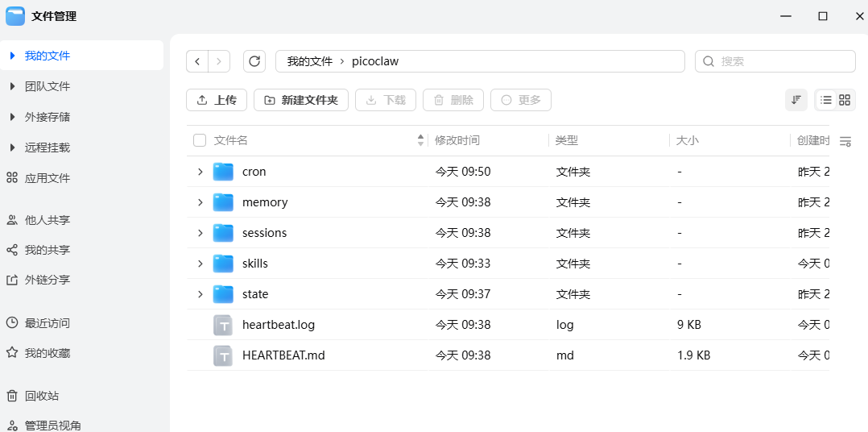868x432 pixels.
Task: Expand 团队文件 in the sidebar
Action: click(12, 86)
